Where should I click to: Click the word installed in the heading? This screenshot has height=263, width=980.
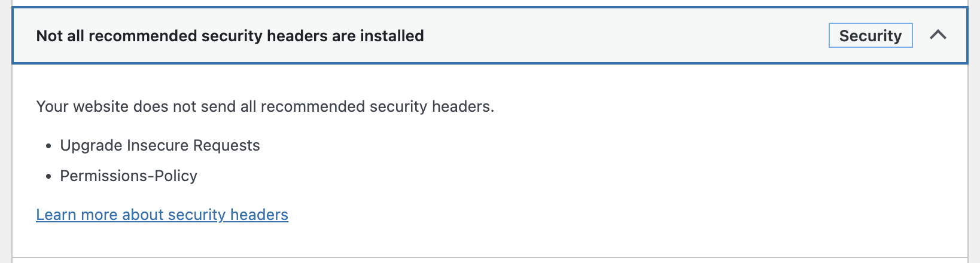(x=392, y=36)
